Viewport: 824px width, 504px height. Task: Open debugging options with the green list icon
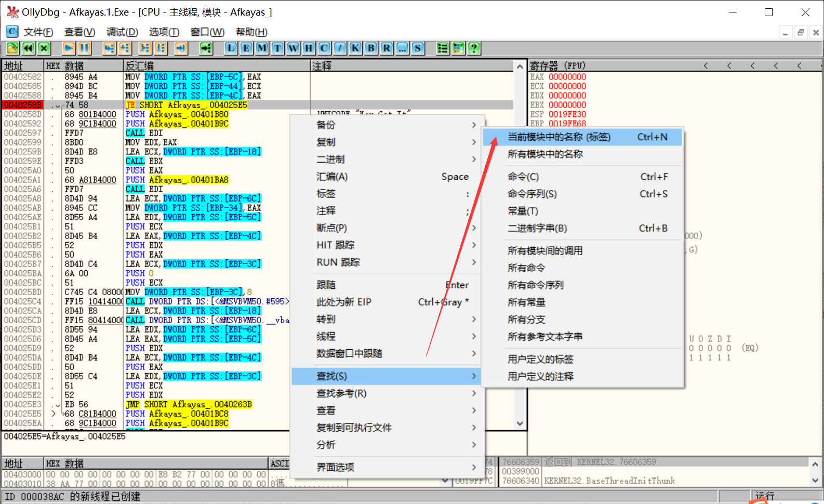[443, 48]
